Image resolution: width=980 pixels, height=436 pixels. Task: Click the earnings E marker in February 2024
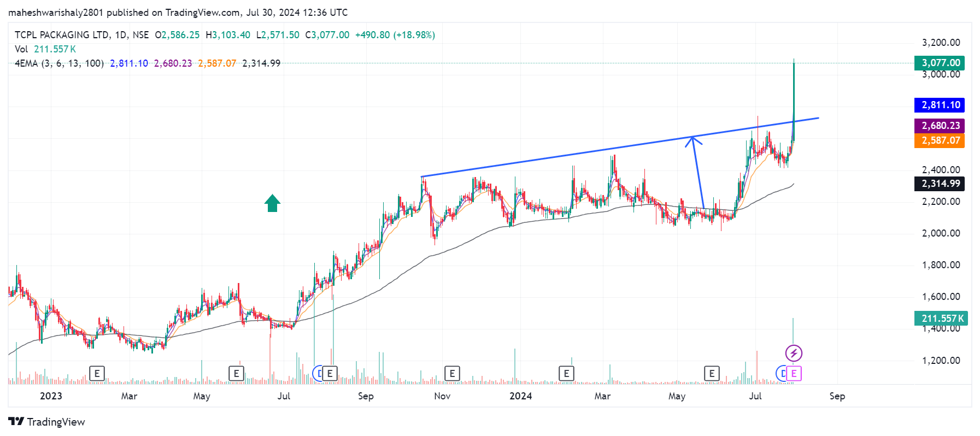[566, 374]
